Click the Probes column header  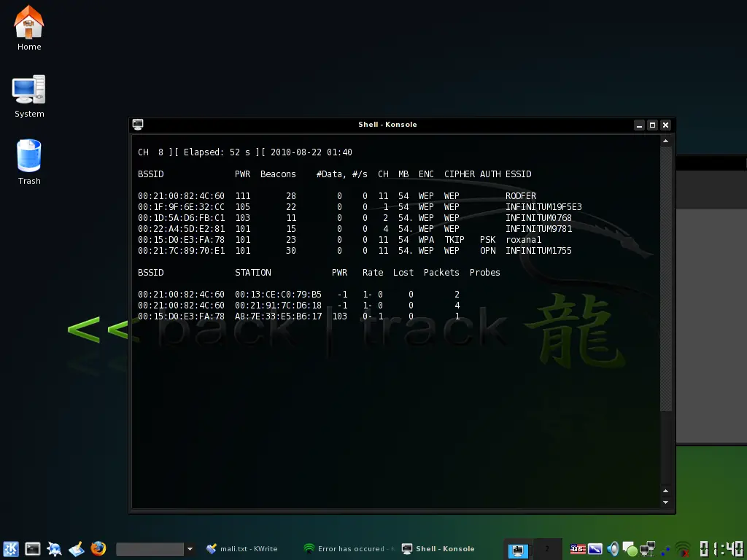484,273
